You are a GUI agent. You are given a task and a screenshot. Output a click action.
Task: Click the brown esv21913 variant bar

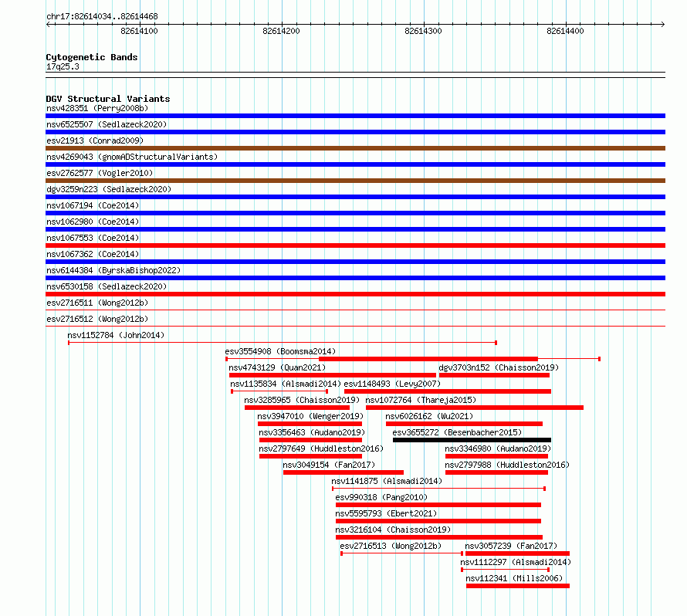click(355, 148)
